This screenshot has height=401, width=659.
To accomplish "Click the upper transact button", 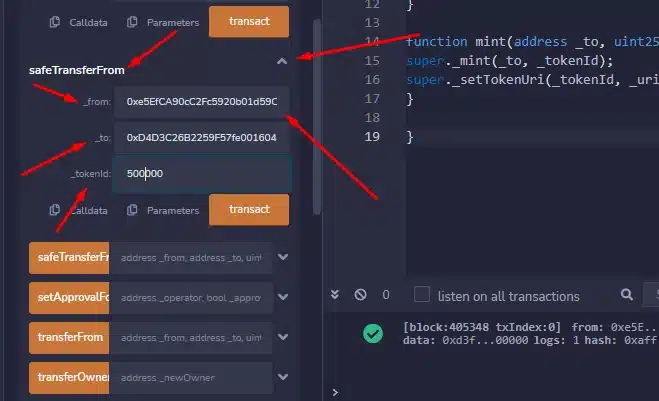I will tap(249, 21).
